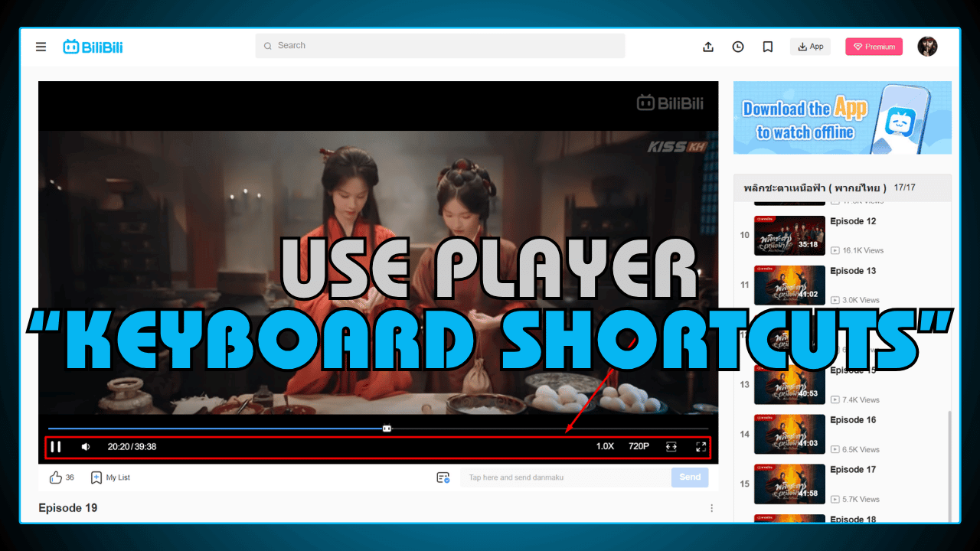Click the upload icon in the header
Image resolution: width=980 pixels, height=551 pixels.
(x=708, y=47)
